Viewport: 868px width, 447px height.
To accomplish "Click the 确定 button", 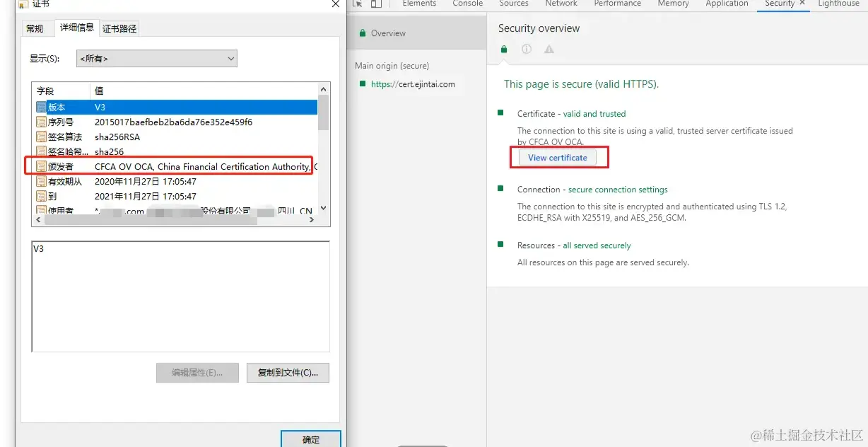I will point(311,439).
